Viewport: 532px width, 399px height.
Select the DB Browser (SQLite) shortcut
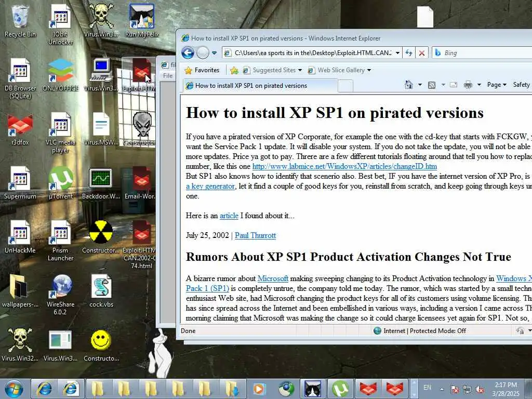tap(20, 79)
